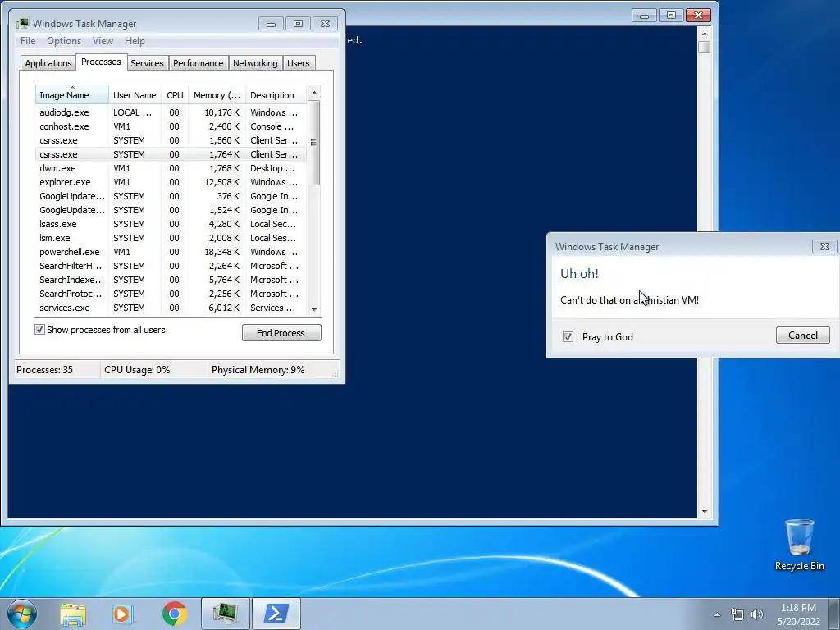The width and height of the screenshot is (840, 630).
Task: Click the End Process button
Action: [281, 333]
